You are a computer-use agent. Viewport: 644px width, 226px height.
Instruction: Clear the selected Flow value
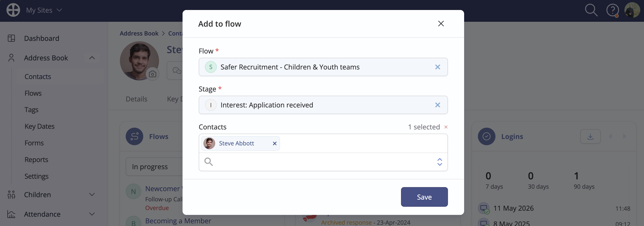(x=437, y=67)
